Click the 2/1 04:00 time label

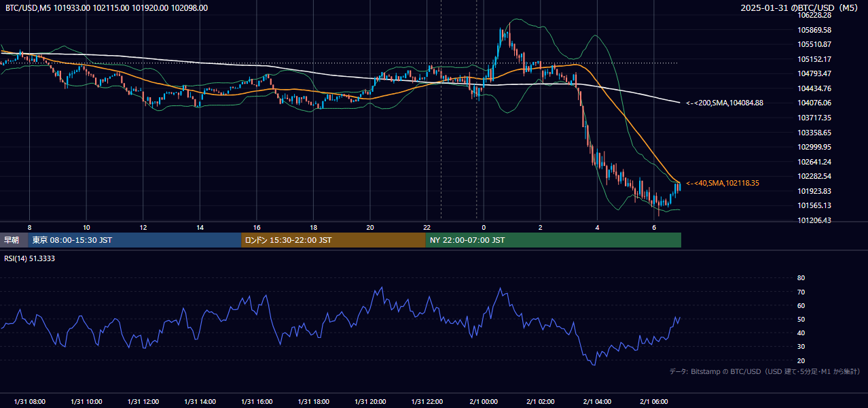pos(597,402)
